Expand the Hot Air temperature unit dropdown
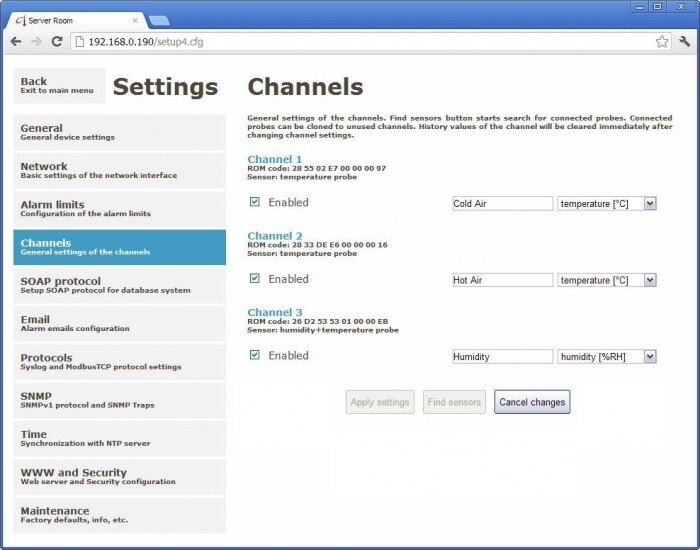The height and width of the screenshot is (550, 700). 650,280
